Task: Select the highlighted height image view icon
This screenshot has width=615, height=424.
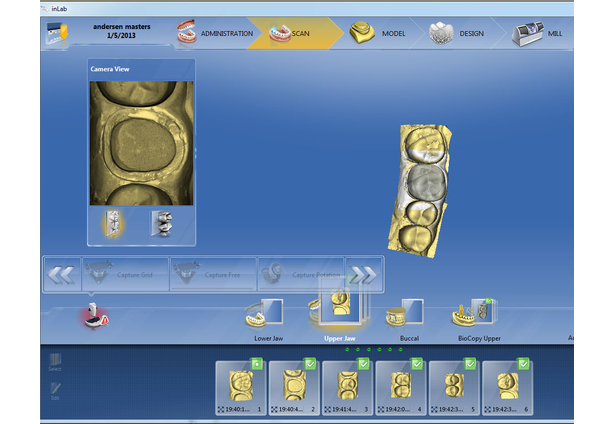Action: click(113, 224)
